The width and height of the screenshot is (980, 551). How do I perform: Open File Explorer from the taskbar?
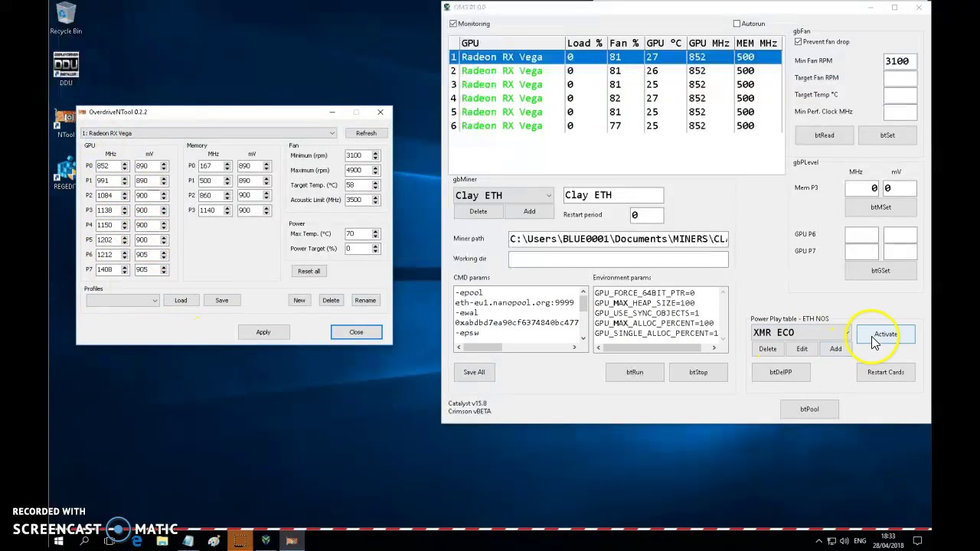pos(162,541)
